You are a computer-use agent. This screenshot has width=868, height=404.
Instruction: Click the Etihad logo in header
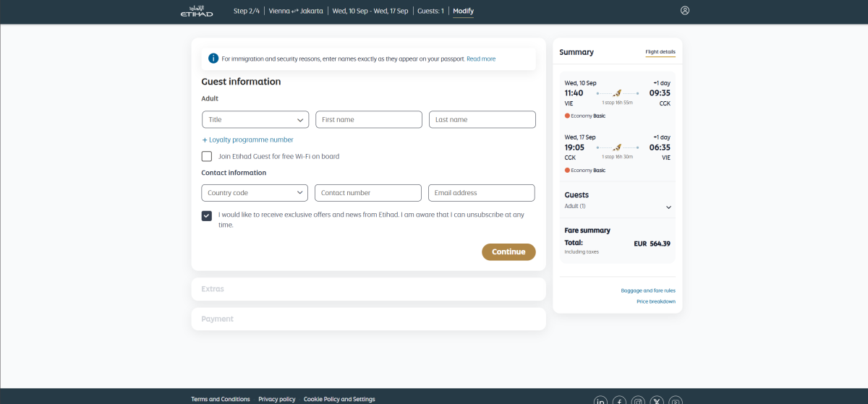click(x=197, y=11)
